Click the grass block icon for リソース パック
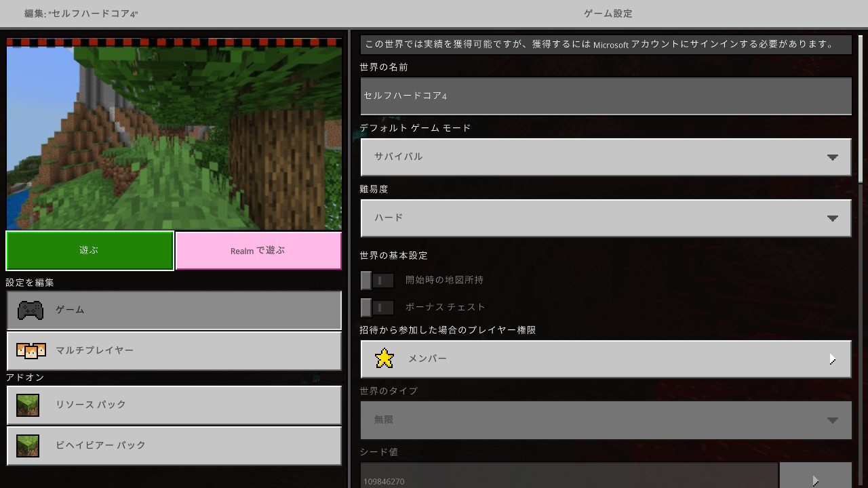 pos(28,405)
